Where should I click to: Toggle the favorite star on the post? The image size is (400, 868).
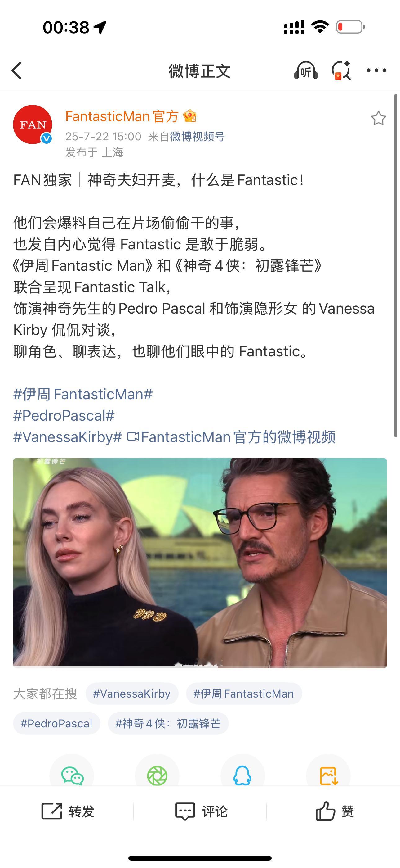tap(379, 118)
